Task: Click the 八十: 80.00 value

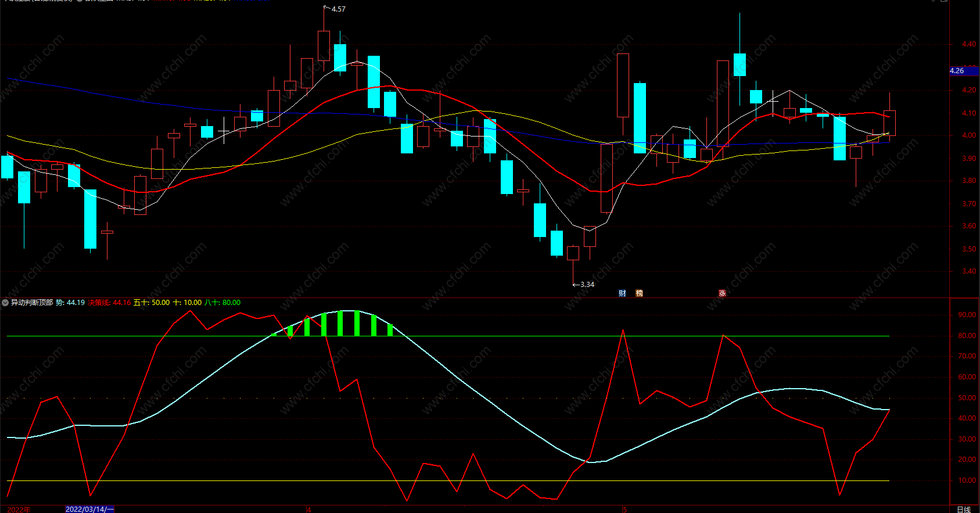Action: pyautogui.click(x=222, y=303)
